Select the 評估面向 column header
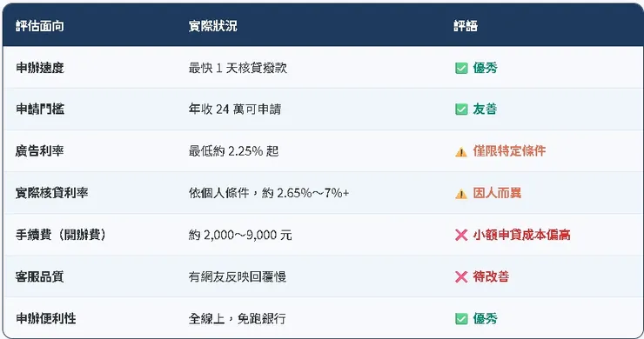This screenshot has width=644, height=339. pos(40,26)
